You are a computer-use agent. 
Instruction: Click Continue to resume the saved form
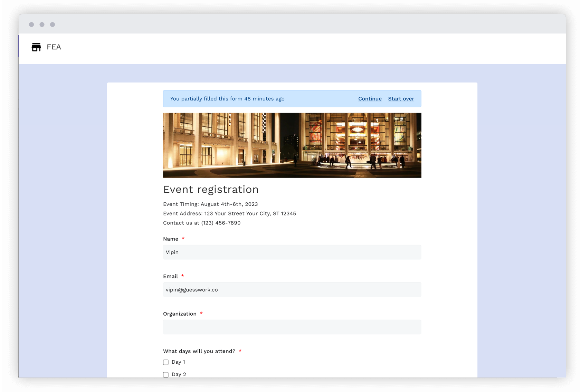(x=370, y=99)
